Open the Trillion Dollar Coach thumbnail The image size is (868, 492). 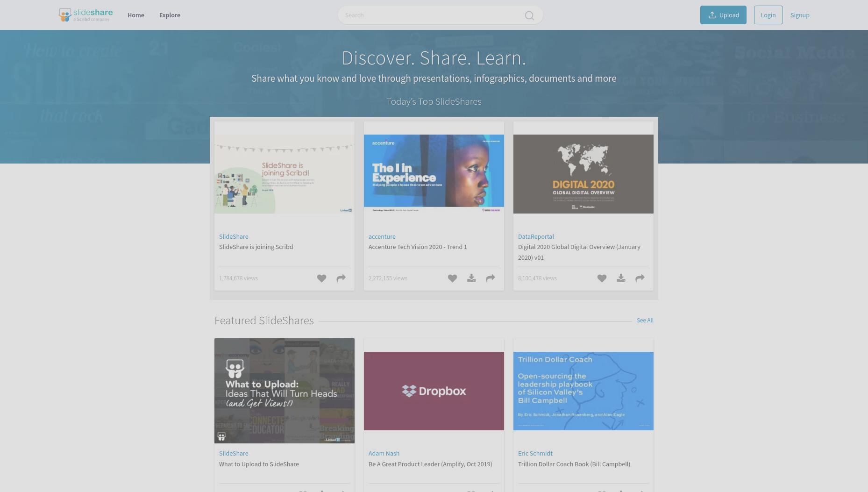click(x=583, y=391)
